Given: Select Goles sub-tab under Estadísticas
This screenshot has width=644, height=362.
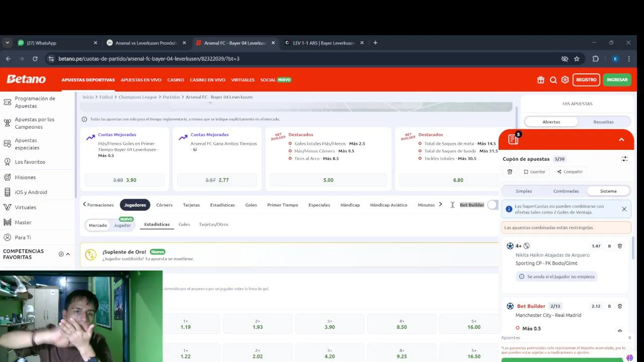Looking at the screenshot, I should (x=184, y=224).
